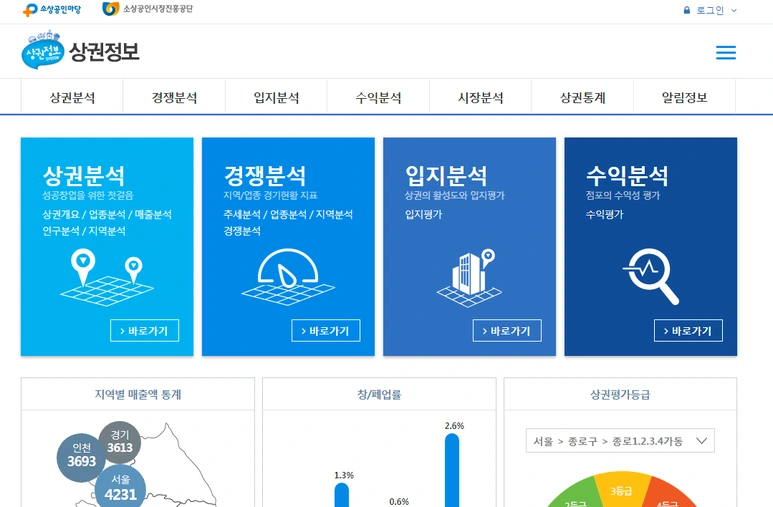The height and width of the screenshot is (507, 773).
Task: Click the 창/폐업률 panel heading
Action: click(379, 394)
